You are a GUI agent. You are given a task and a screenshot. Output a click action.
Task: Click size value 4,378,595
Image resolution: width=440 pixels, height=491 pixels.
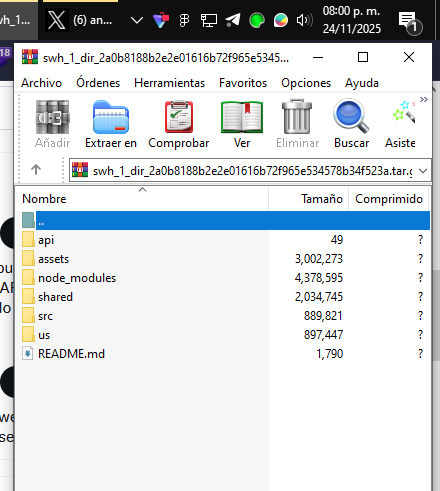pos(319,278)
